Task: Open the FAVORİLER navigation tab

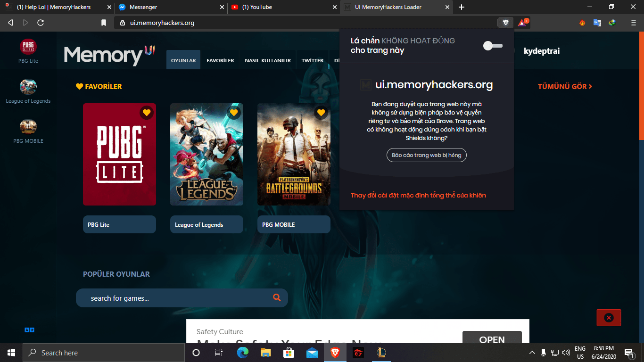Action: [x=220, y=60]
